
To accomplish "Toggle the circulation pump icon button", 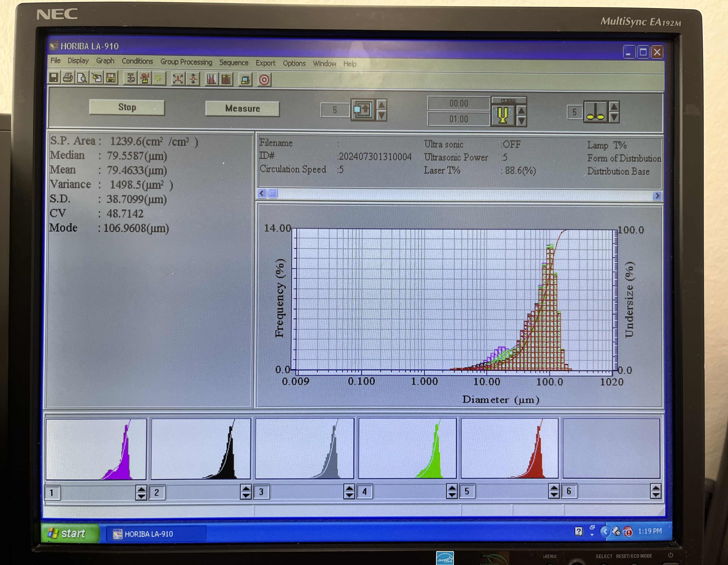I will tap(362, 110).
